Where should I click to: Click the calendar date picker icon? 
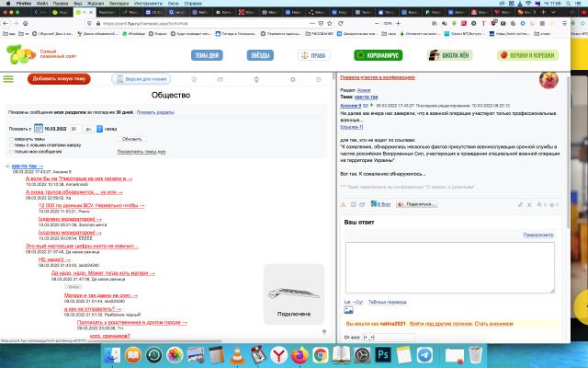click(38, 129)
